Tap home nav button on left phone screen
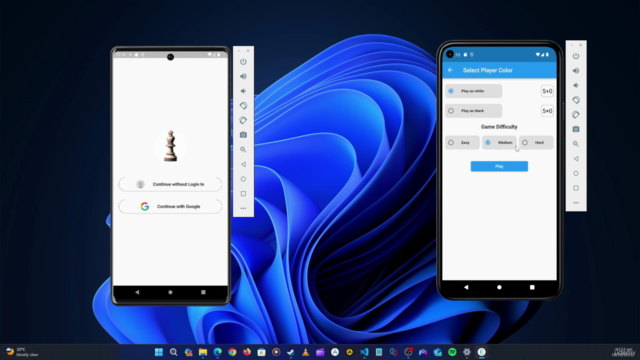Viewport: 640px width, 360px height. click(x=170, y=292)
